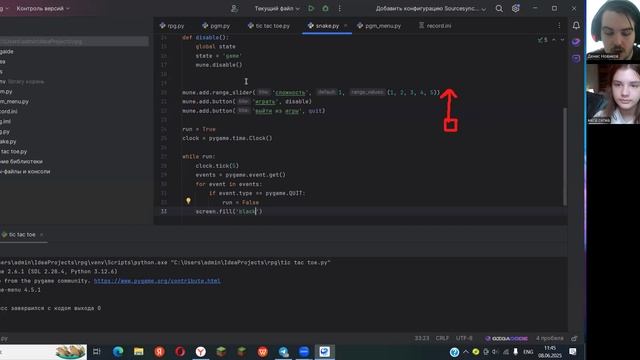This screenshot has width=640, height=360.
Task: Switch to the pgm_menu.py editor tab
Action: pyautogui.click(x=379, y=25)
